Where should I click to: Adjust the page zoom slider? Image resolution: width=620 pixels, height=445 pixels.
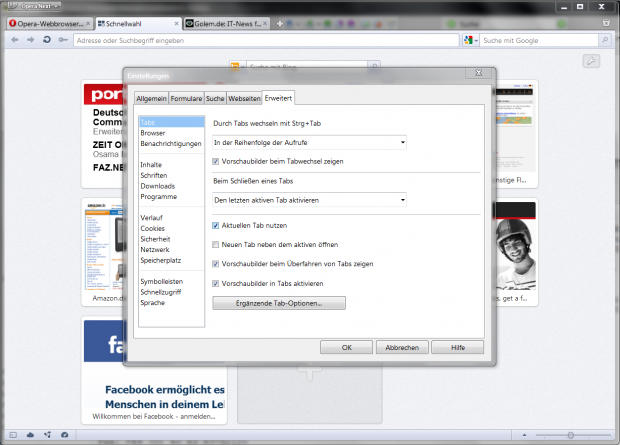[x=573, y=435]
